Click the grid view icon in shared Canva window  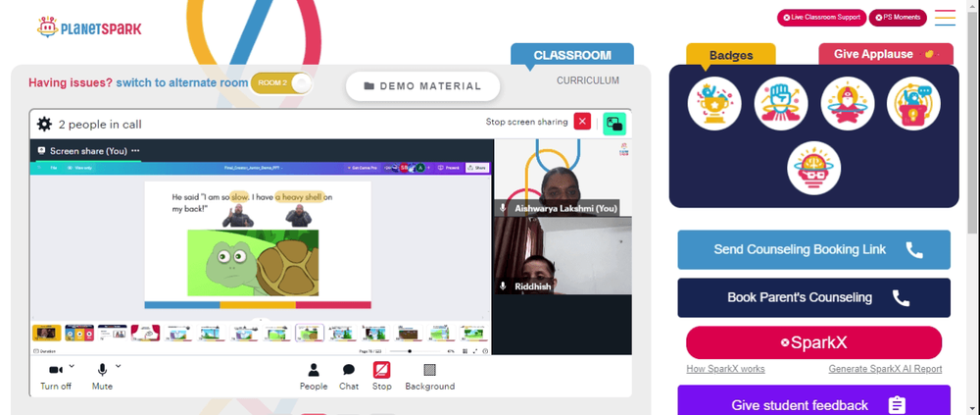pos(465,351)
